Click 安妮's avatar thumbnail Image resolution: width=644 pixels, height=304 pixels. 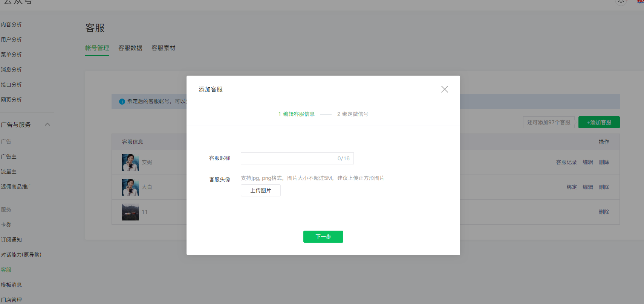[130, 162]
